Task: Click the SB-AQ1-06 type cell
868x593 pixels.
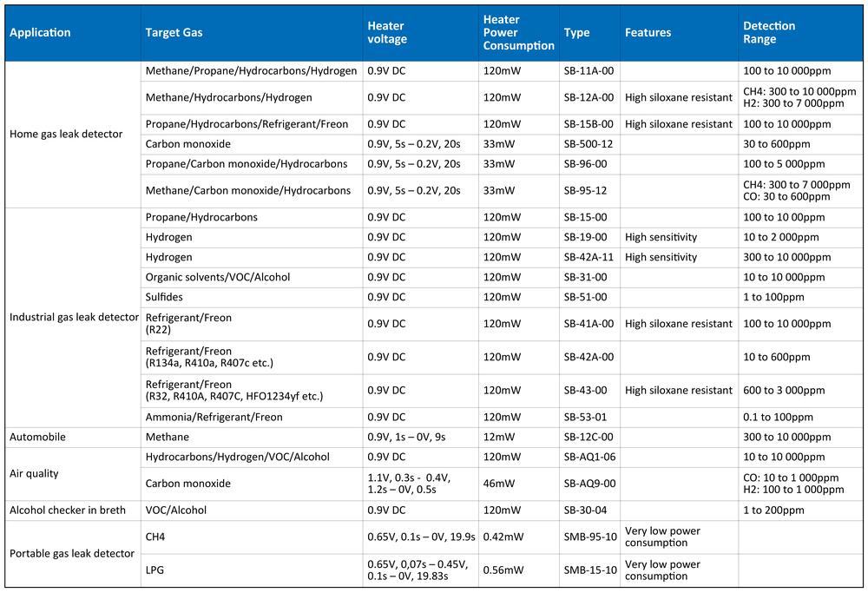Action: tap(590, 457)
